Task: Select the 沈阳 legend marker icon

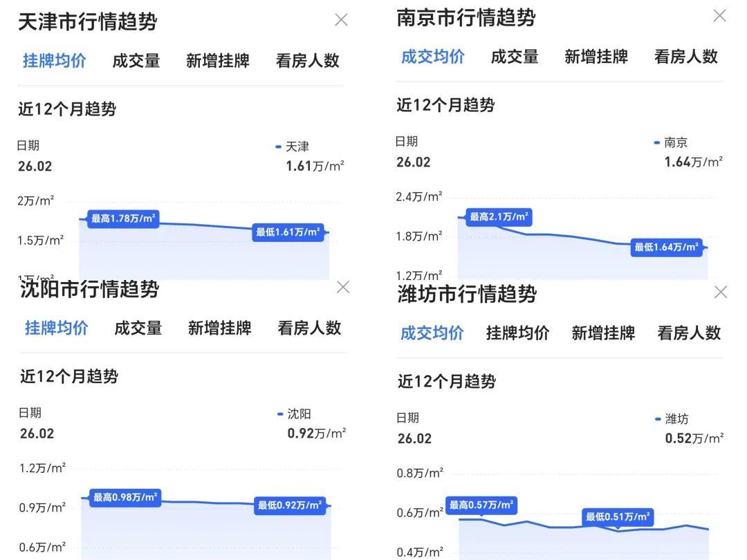Action: click(279, 413)
